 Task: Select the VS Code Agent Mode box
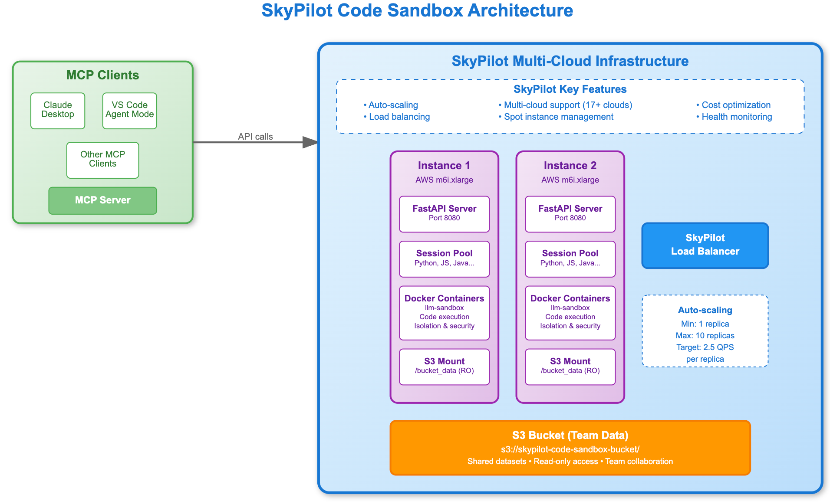(129, 111)
